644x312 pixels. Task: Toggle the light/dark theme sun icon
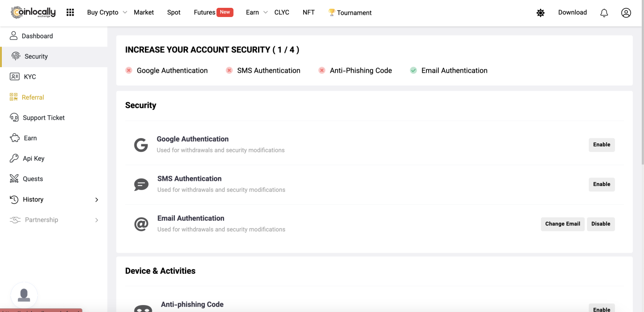tap(540, 13)
